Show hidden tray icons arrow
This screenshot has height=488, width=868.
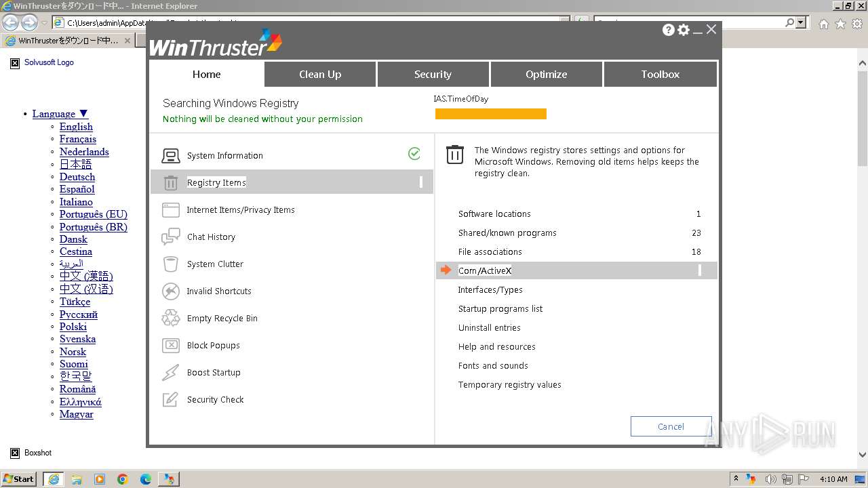736,479
